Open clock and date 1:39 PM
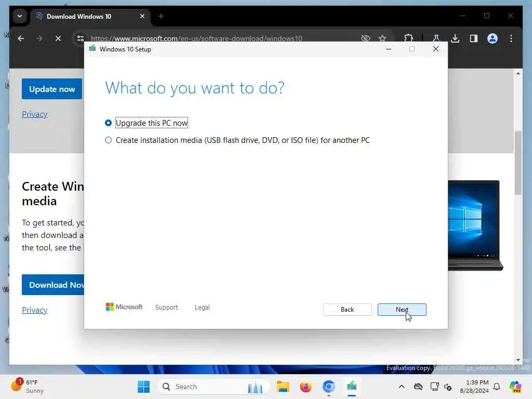 (474, 387)
